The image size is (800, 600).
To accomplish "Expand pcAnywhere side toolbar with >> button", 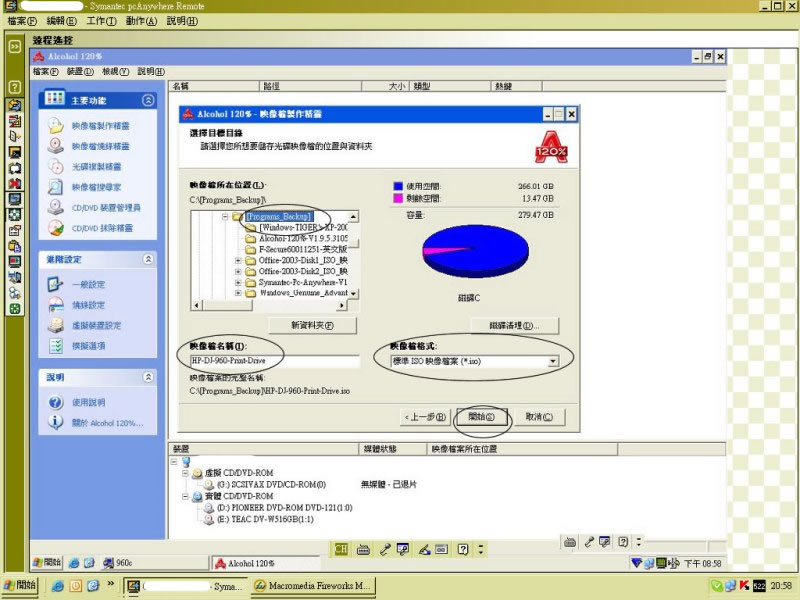I will pos(15,46).
